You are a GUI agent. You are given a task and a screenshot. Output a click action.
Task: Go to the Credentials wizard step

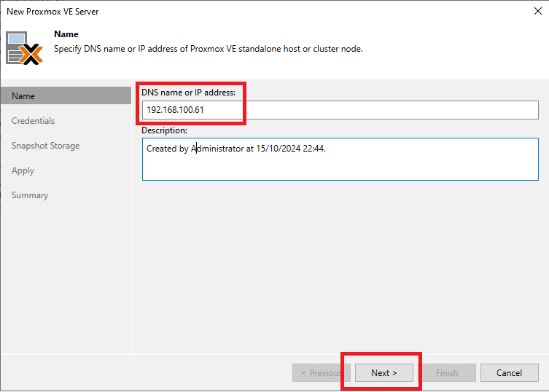point(34,121)
